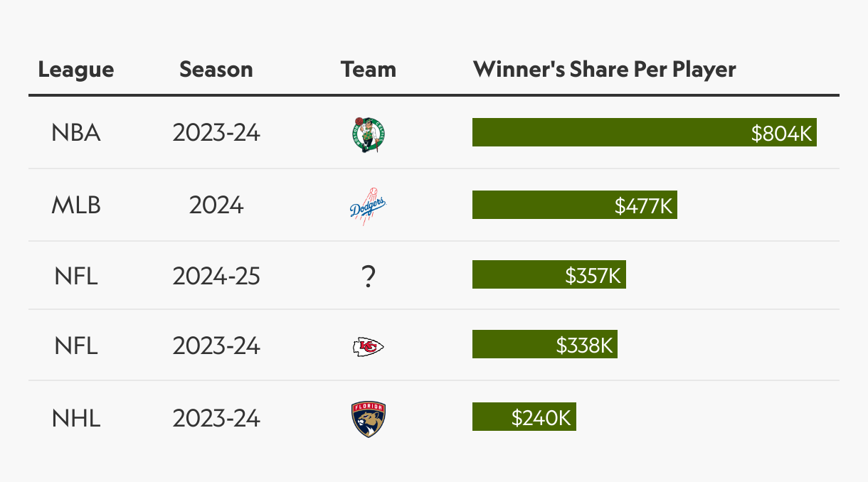Click the Team column header
The height and width of the screenshot is (482, 868).
click(368, 70)
